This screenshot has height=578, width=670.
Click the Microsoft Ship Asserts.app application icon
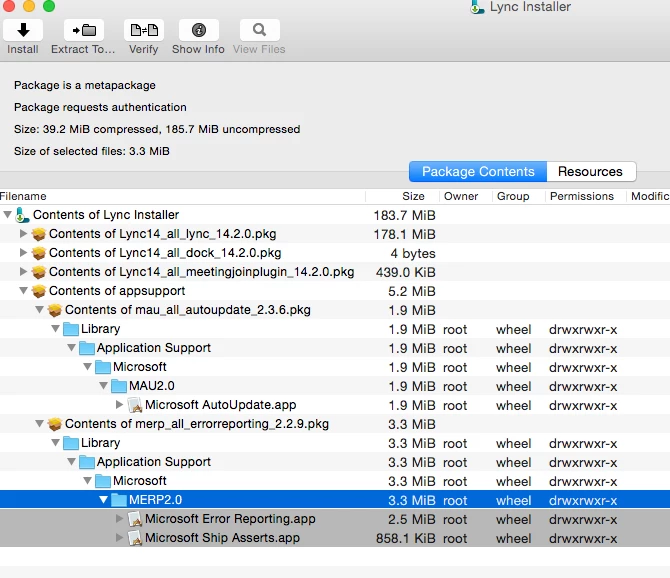pyautogui.click(x=135, y=538)
